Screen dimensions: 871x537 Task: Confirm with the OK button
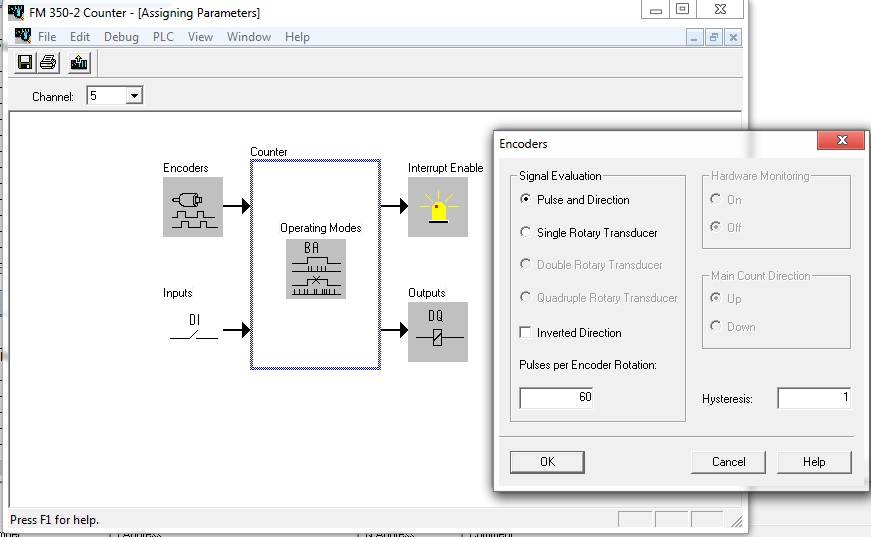pyautogui.click(x=547, y=462)
